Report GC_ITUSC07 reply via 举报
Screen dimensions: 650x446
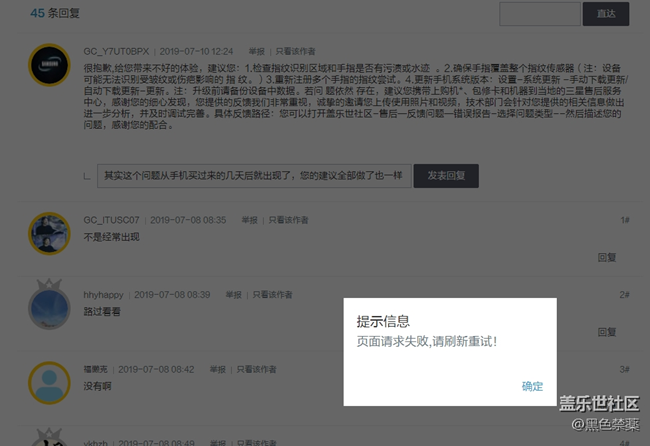click(250, 220)
